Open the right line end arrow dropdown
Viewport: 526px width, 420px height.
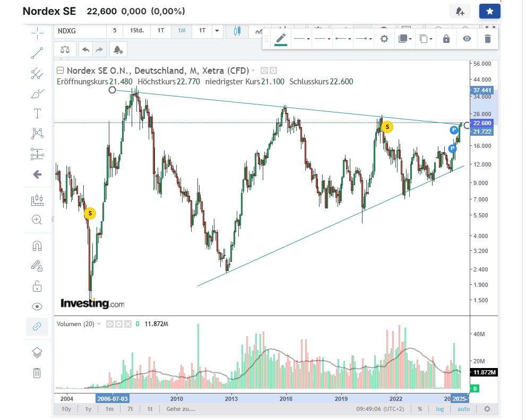point(364,39)
